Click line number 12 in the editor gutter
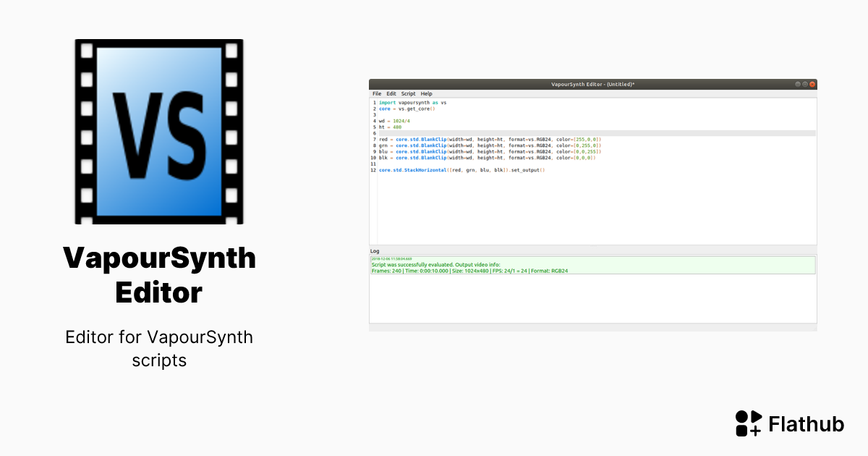The width and height of the screenshot is (868, 456). coord(373,170)
